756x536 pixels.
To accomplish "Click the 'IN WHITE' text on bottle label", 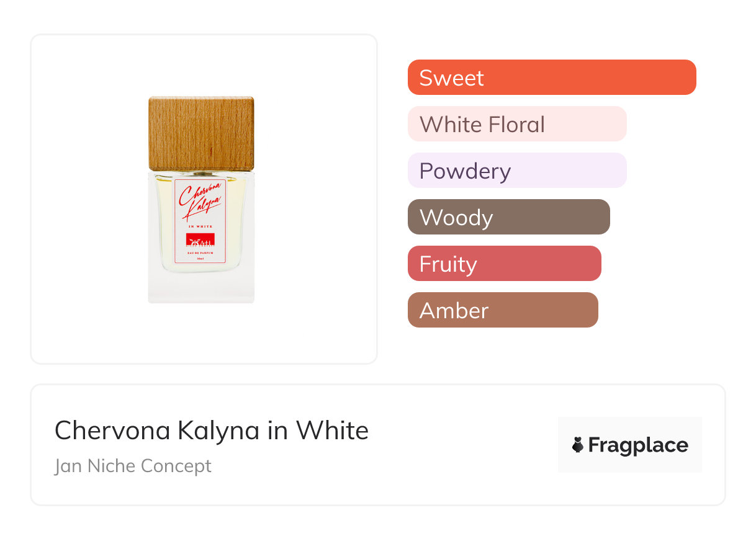I will pyautogui.click(x=200, y=227).
